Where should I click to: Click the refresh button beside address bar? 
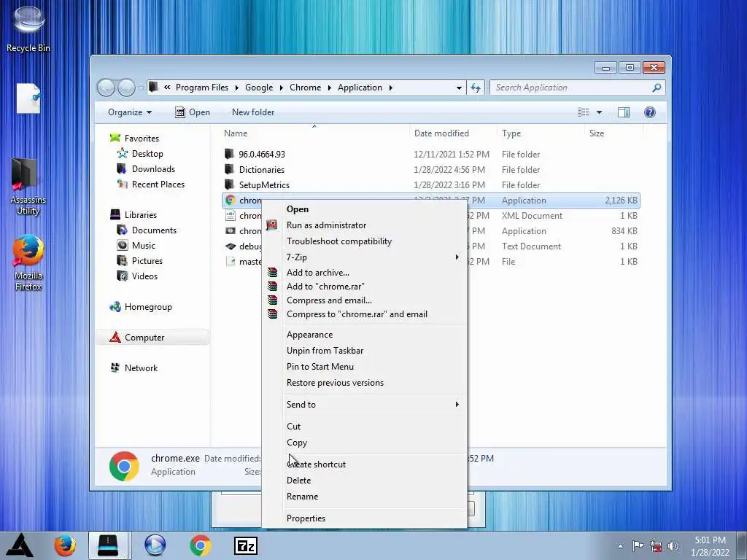tap(476, 87)
